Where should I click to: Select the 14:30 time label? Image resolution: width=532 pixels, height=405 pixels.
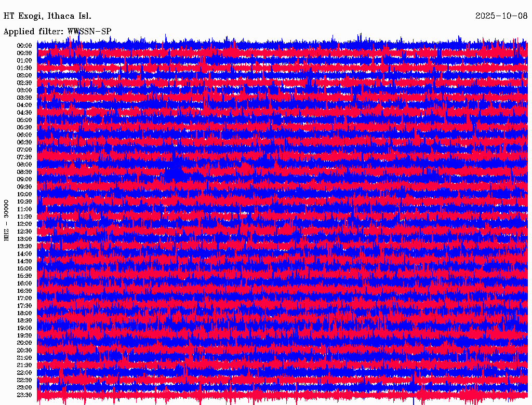click(24, 261)
